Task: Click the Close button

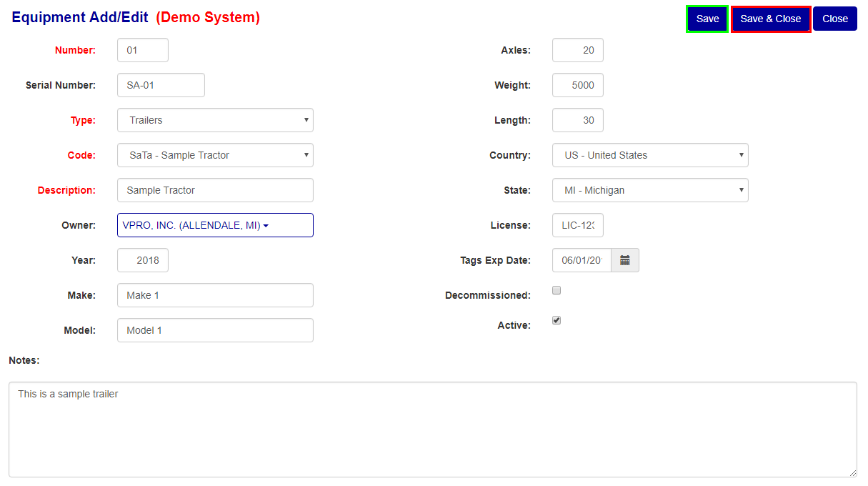Action: click(x=834, y=19)
